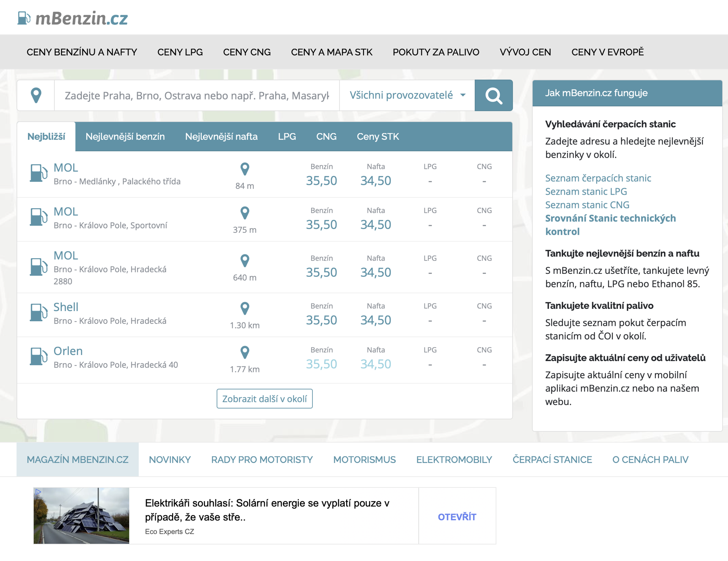Open MOL station at Hradecká 2880

coord(66,256)
